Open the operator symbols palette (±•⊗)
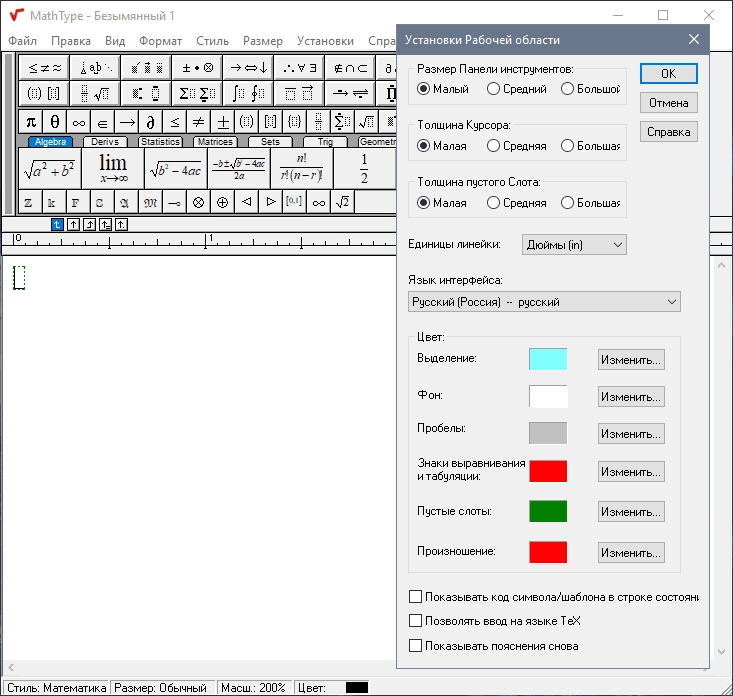Viewport: 733px width, 696px height. pos(197,68)
